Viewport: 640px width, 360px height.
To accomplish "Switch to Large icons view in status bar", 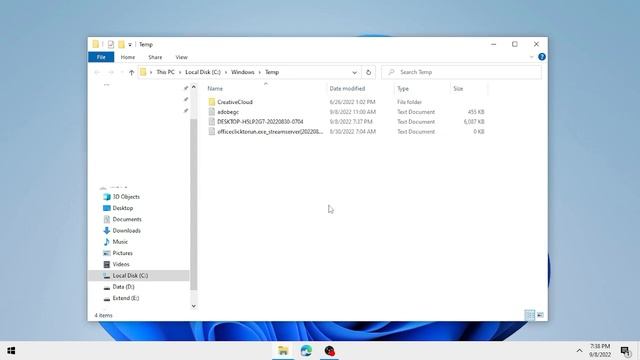I will click(x=540, y=315).
